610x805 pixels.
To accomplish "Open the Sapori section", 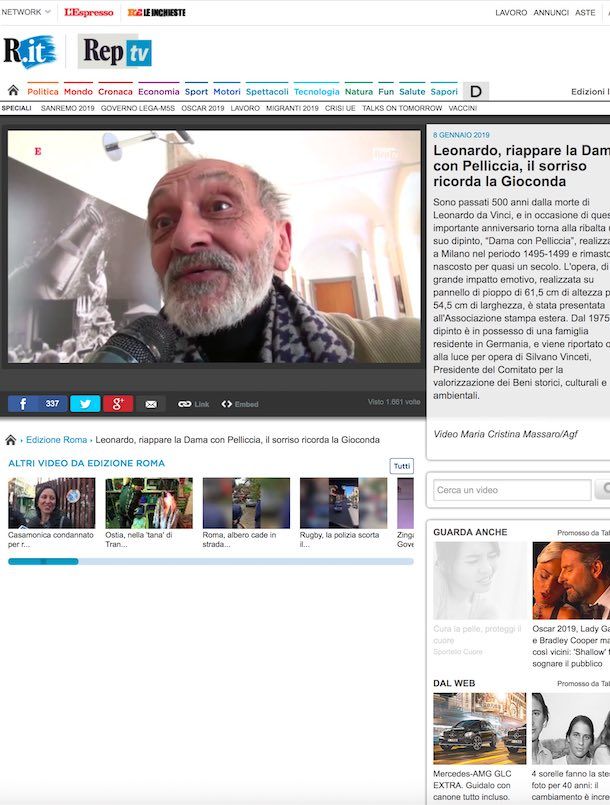I will pyautogui.click(x=444, y=91).
